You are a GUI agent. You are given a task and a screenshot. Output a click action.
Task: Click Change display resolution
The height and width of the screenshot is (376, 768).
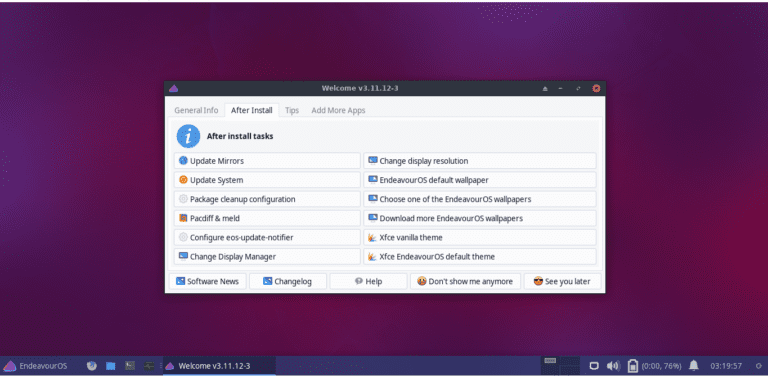point(480,161)
